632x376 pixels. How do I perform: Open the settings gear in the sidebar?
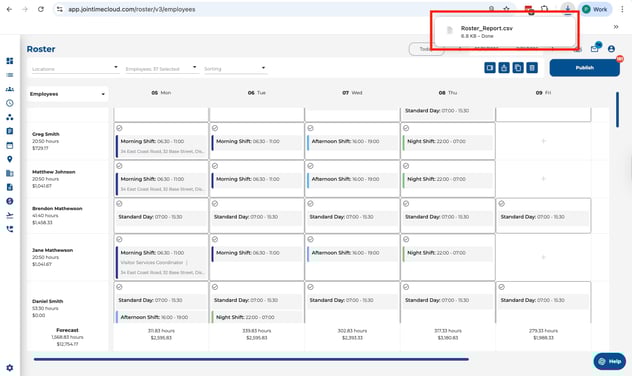10,368
